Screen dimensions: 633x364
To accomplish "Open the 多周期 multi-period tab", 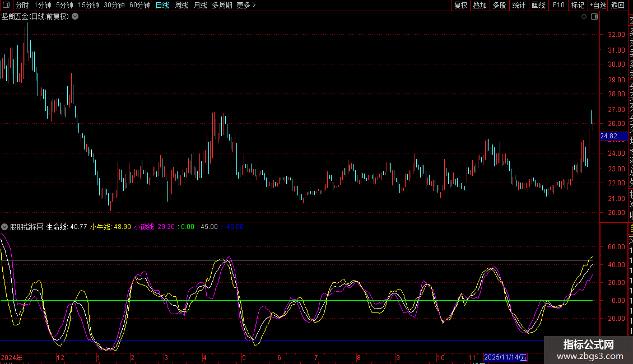I will click(x=222, y=5).
